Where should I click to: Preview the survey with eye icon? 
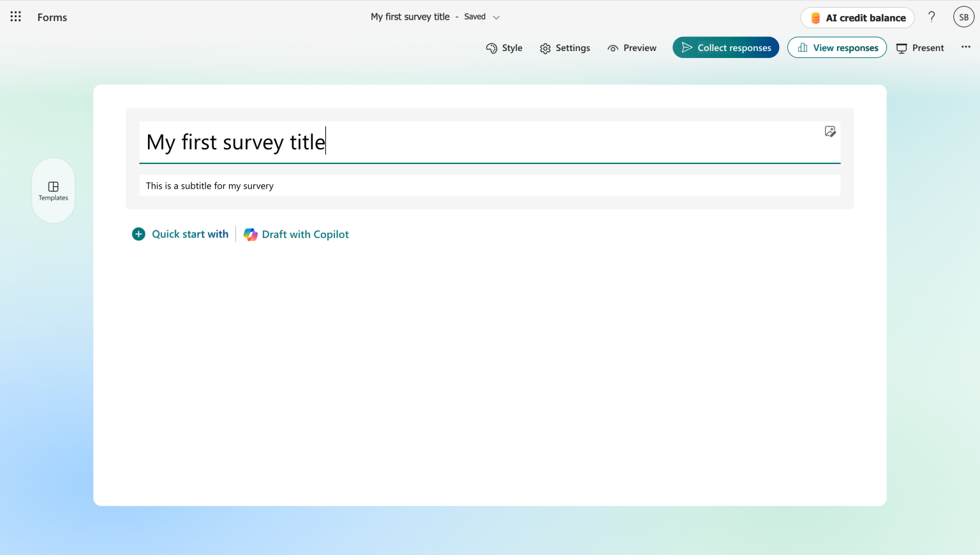click(x=632, y=48)
